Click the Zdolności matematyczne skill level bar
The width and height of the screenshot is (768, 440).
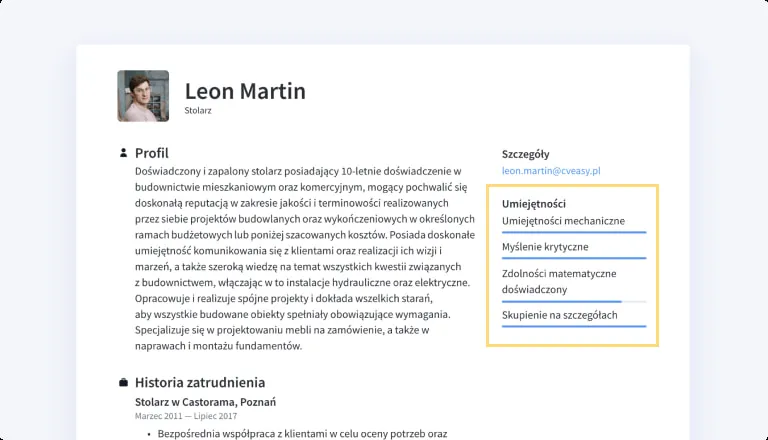tap(574, 301)
